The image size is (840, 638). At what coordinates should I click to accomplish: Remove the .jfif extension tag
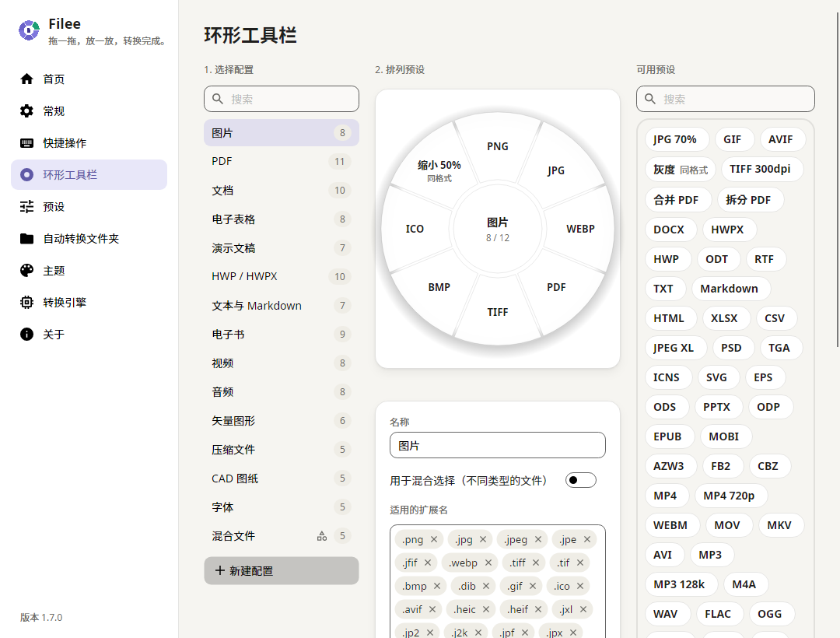pyautogui.click(x=428, y=563)
